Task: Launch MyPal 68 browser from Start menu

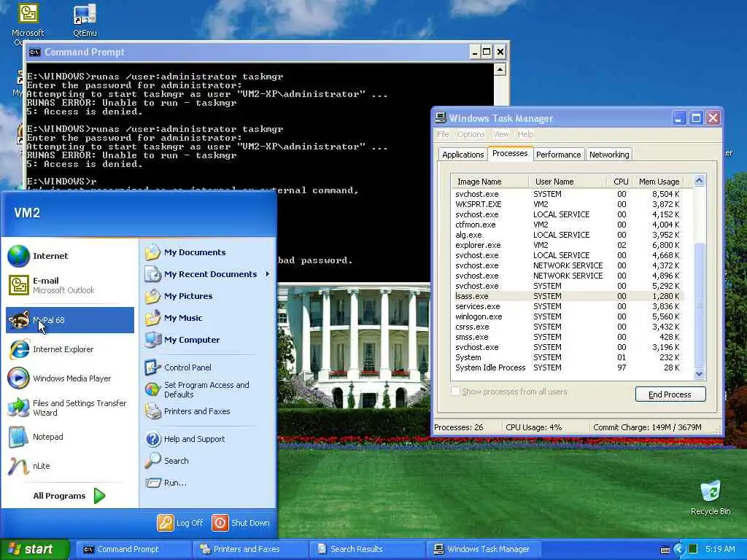Action: click(69, 320)
